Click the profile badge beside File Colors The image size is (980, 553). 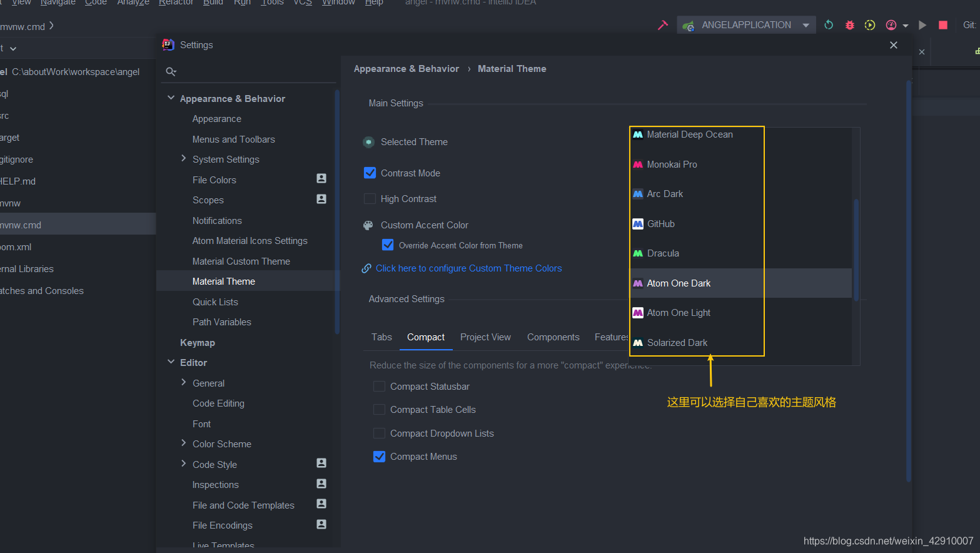(x=321, y=179)
